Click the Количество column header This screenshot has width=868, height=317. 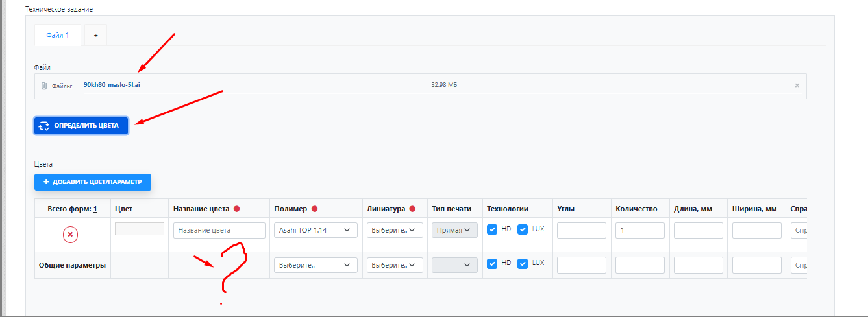636,209
